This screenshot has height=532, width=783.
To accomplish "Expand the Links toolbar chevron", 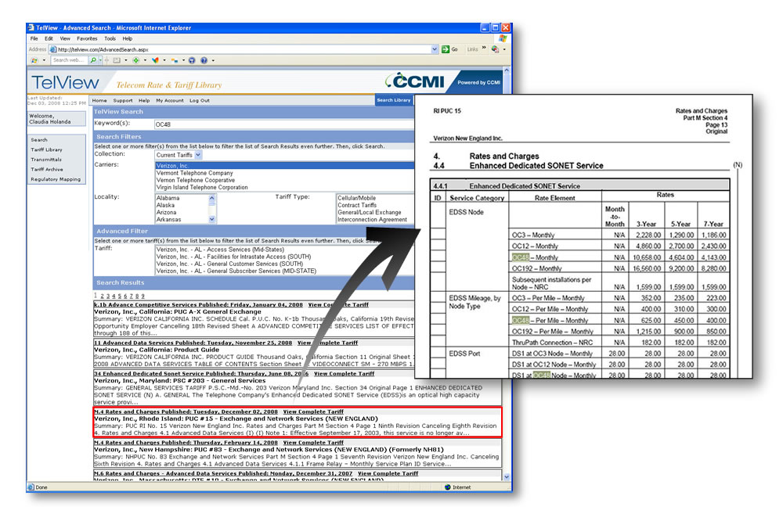I will [484, 49].
